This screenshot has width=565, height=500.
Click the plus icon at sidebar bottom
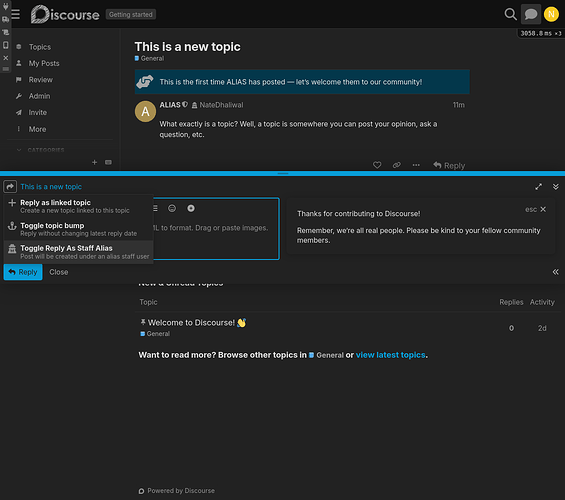click(x=94, y=162)
